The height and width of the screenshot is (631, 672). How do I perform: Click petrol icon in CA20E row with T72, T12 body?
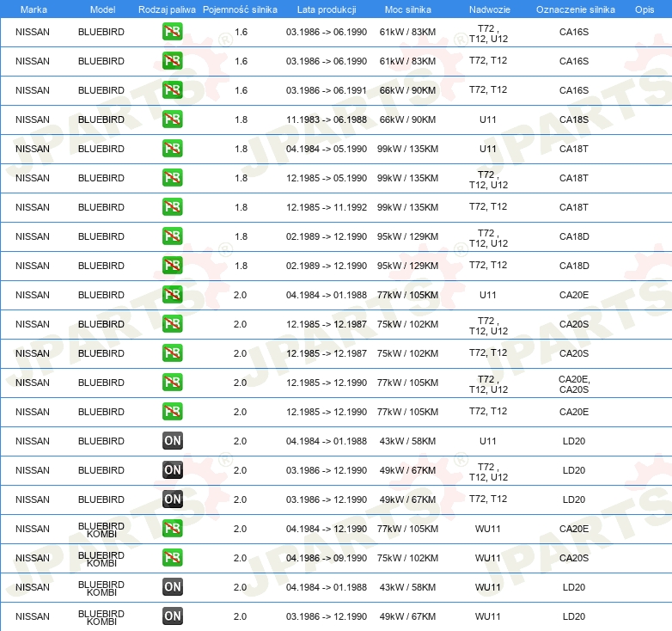[172, 412]
